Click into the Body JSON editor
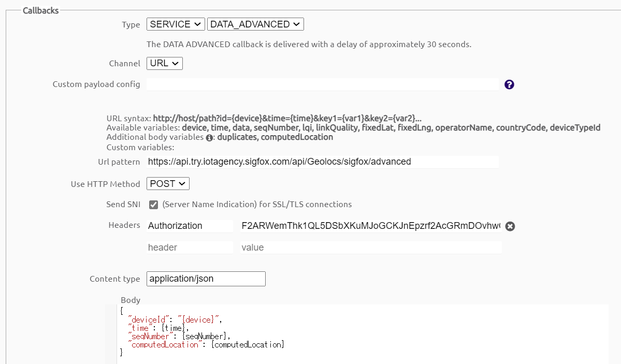The height and width of the screenshot is (364, 621). [363, 334]
